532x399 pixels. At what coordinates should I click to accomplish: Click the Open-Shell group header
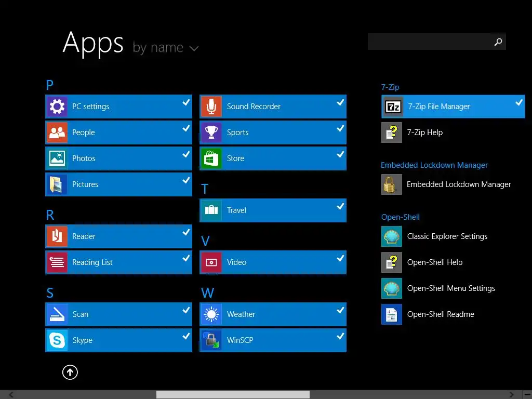(x=401, y=217)
